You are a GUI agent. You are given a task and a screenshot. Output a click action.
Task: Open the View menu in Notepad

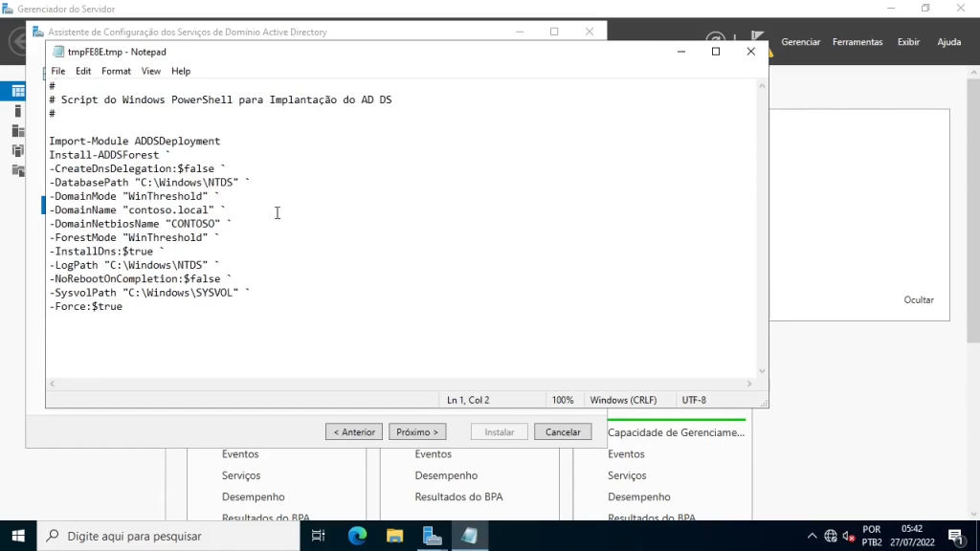pos(150,71)
